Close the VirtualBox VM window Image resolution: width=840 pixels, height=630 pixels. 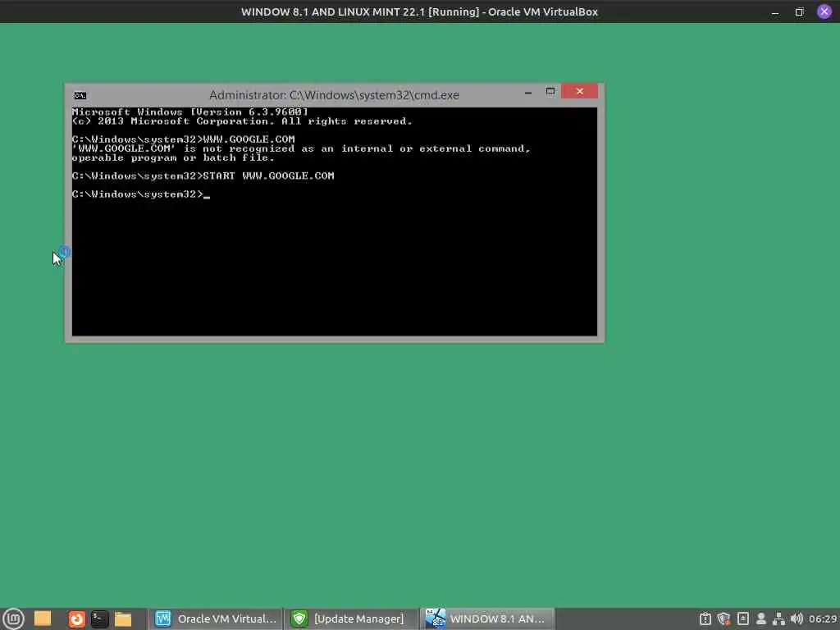click(824, 11)
